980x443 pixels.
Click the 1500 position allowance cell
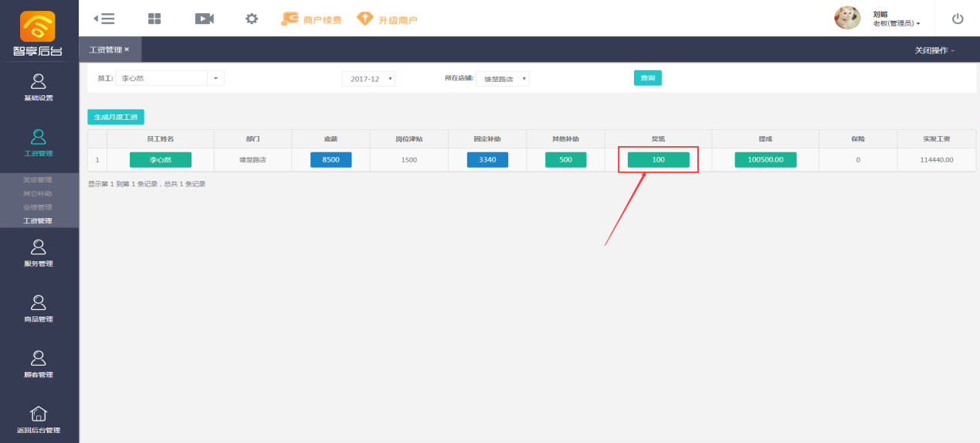(409, 159)
